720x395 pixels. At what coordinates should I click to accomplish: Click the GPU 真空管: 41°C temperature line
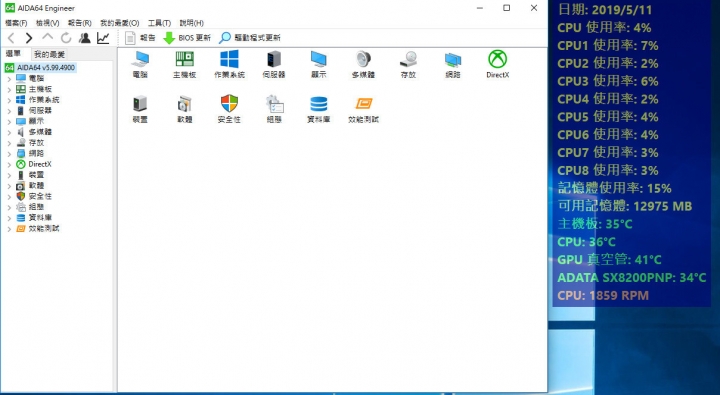609,260
